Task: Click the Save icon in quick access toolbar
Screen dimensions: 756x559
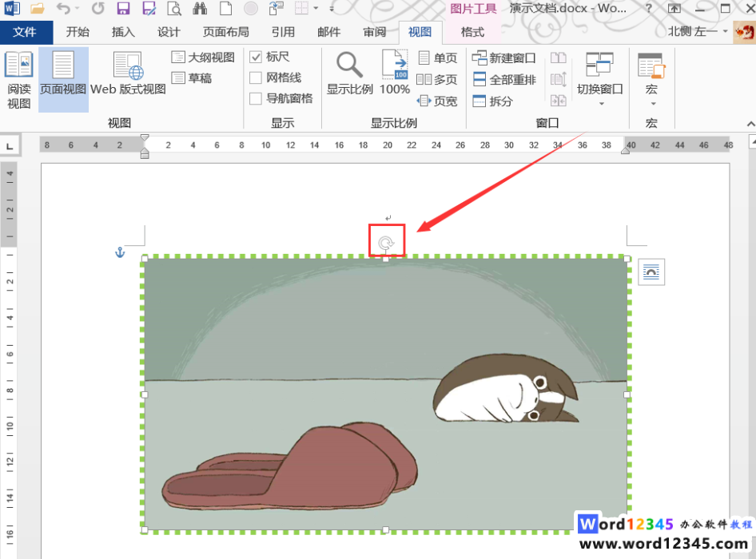Action: click(123, 9)
